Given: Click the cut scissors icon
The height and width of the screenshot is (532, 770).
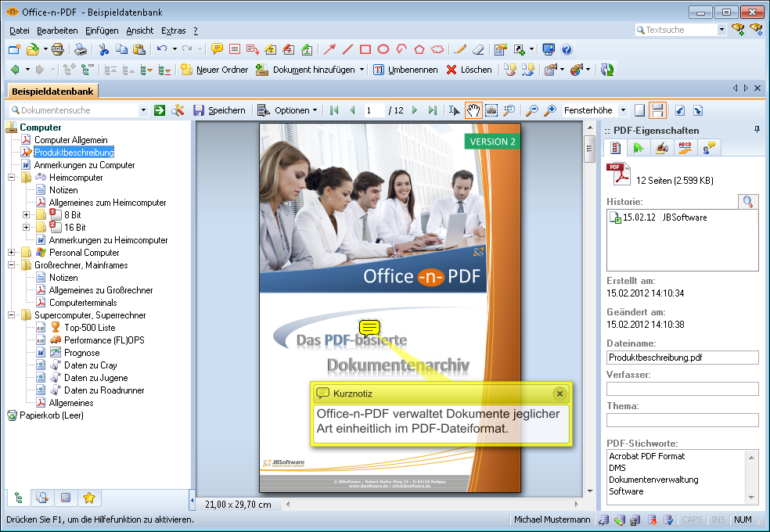Looking at the screenshot, I should 103,49.
